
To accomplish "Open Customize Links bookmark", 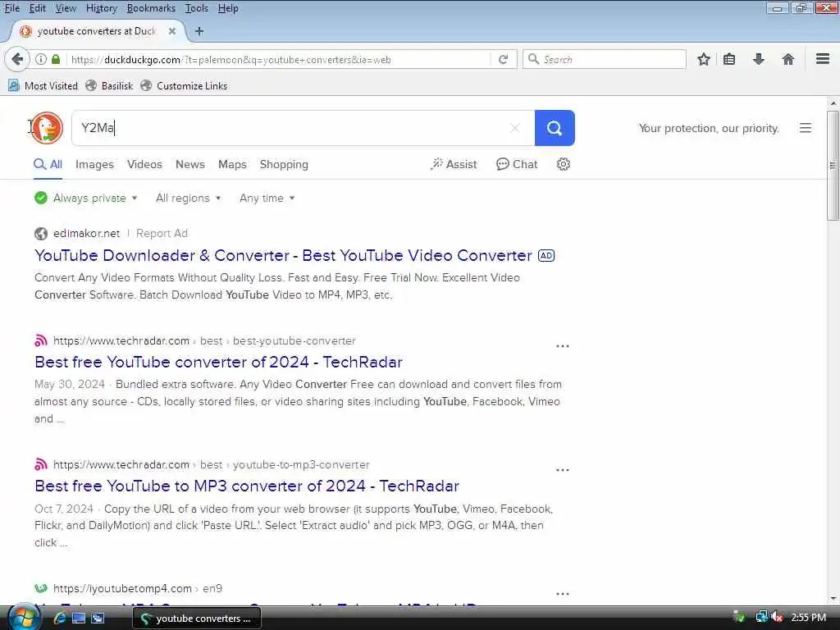I will click(185, 85).
